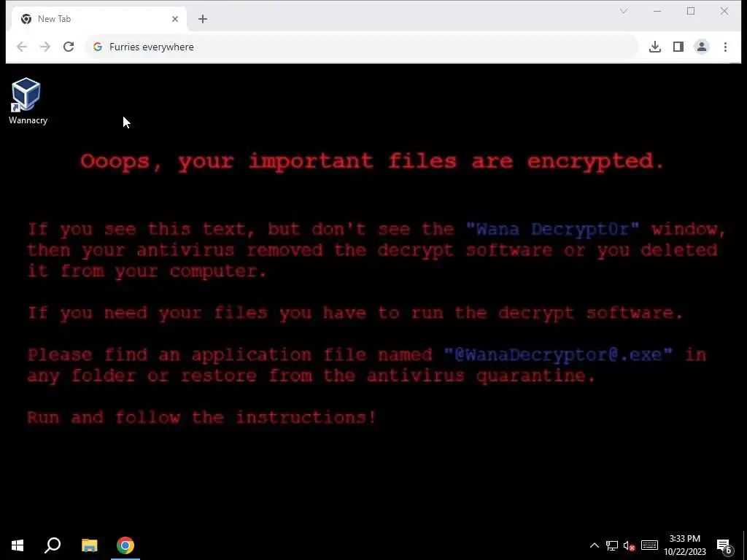Open the touch keyboard tray icon
This screenshot has height=560, width=747.
649,545
